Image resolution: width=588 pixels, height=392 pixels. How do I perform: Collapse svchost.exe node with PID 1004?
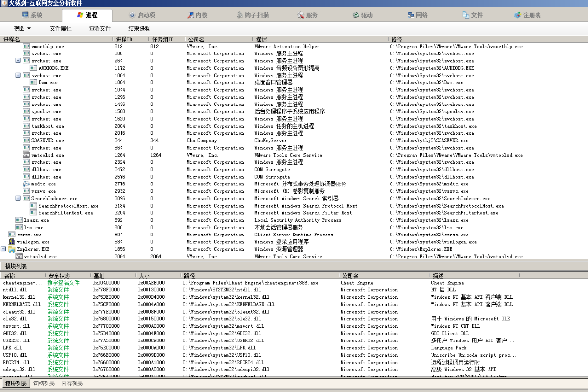pyautogui.click(x=18, y=76)
